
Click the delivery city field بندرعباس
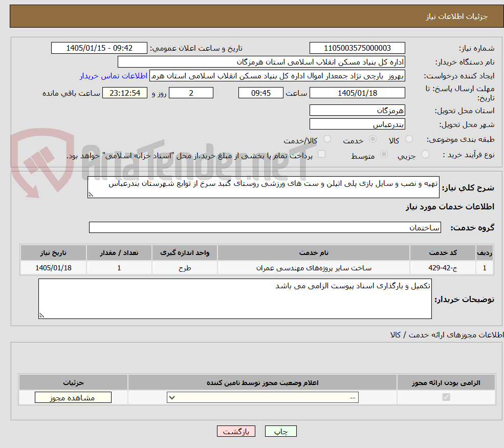point(357,124)
